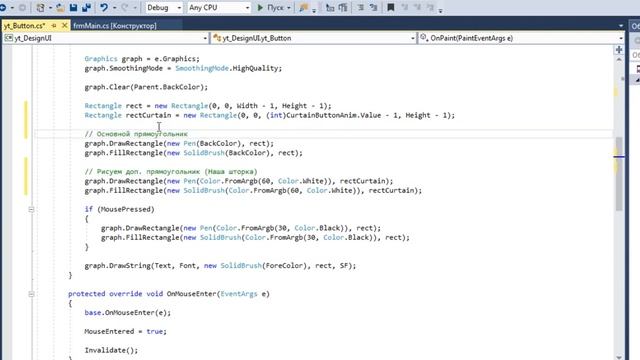Viewport: 640px width, 360px height.
Task: Open the Debug configuration dropdown
Action: coord(164,7)
